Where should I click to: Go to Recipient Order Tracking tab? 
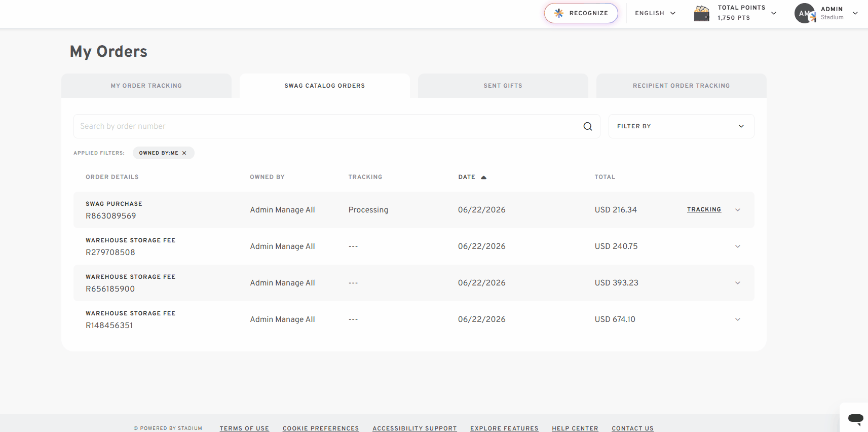[682, 86]
